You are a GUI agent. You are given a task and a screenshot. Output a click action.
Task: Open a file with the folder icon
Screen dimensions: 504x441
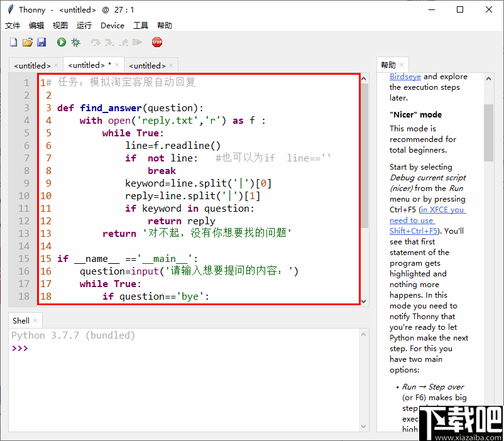28,42
